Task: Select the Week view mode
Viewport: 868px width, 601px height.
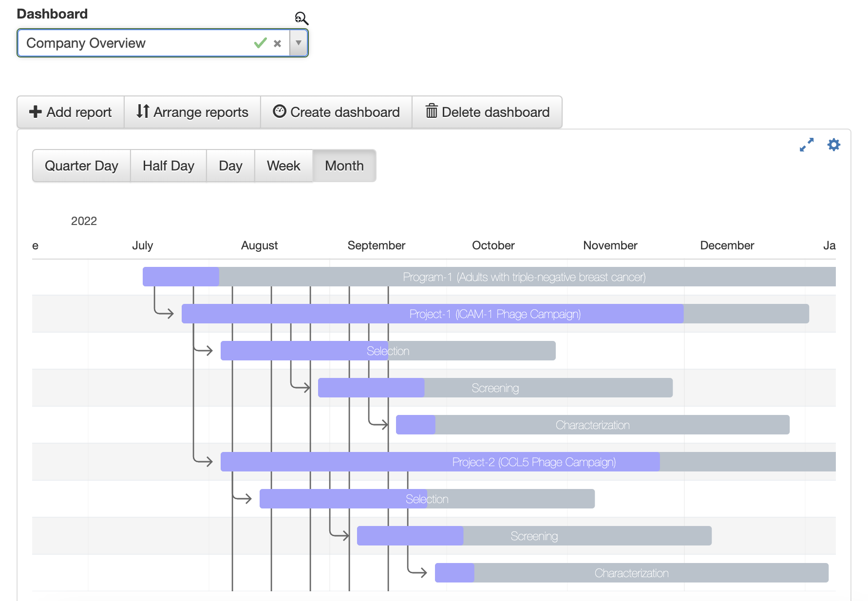Action: tap(283, 166)
